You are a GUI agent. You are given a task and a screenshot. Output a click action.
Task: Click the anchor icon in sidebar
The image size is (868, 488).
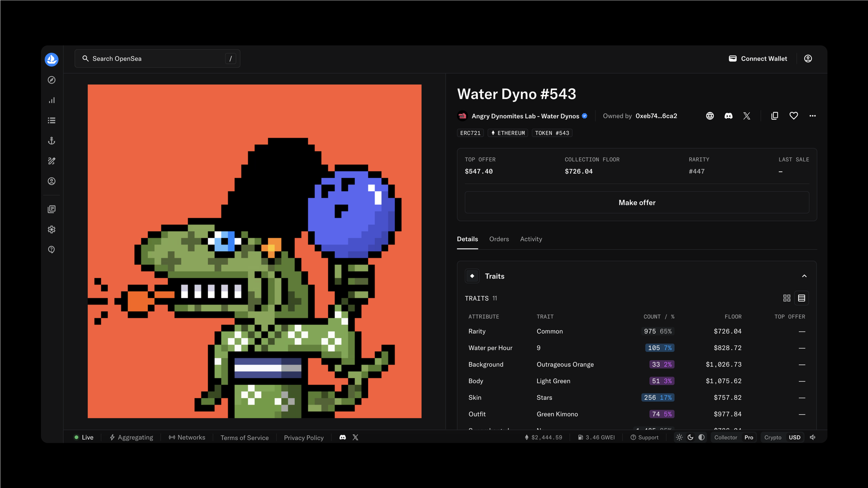[x=52, y=141]
